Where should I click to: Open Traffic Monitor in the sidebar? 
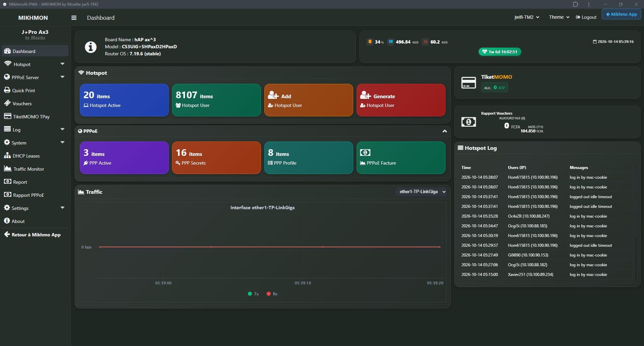35,169
